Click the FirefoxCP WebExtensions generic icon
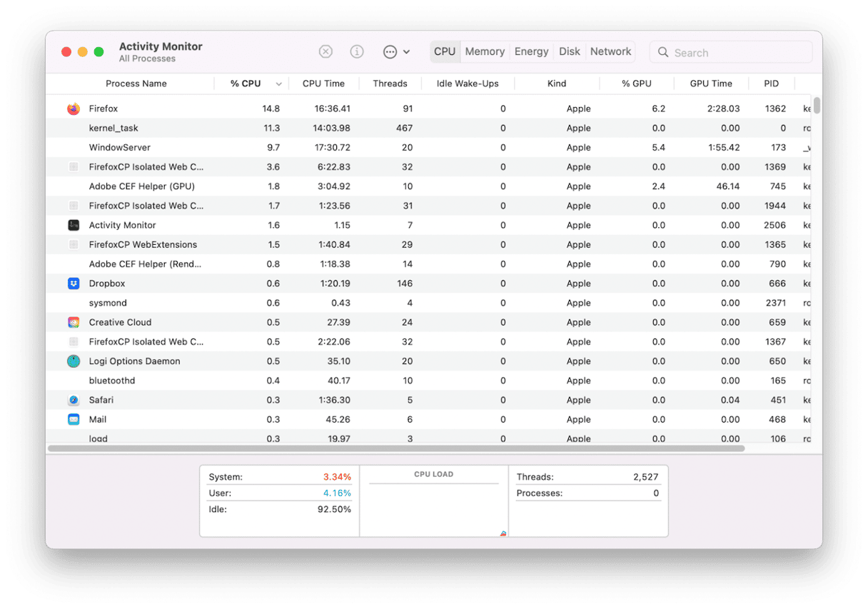This screenshot has width=868, height=609. tap(74, 244)
